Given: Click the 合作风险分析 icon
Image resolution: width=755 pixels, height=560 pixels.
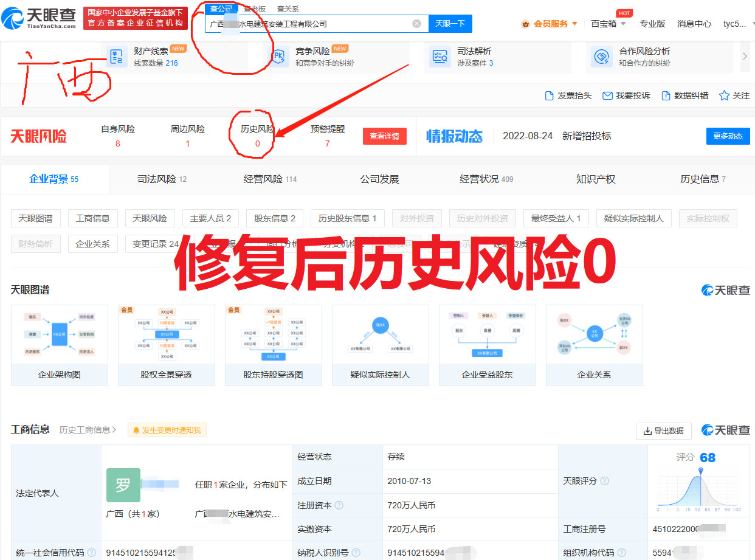Looking at the screenshot, I should [x=601, y=57].
